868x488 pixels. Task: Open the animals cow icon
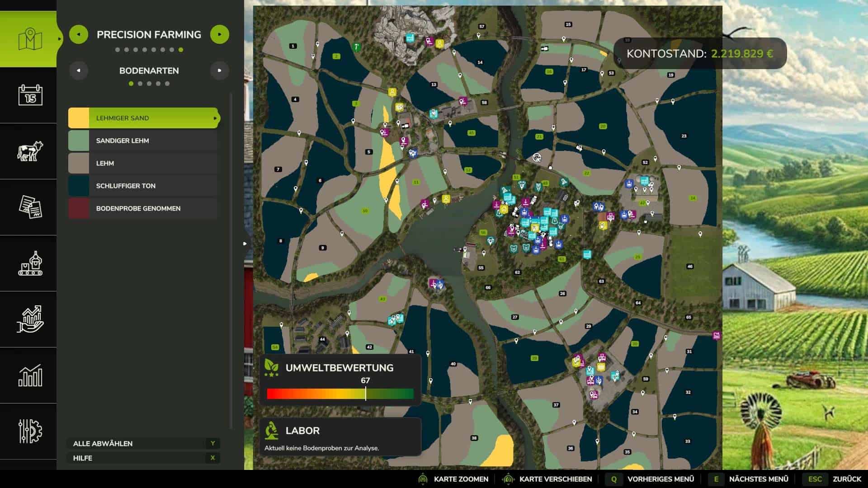point(30,151)
